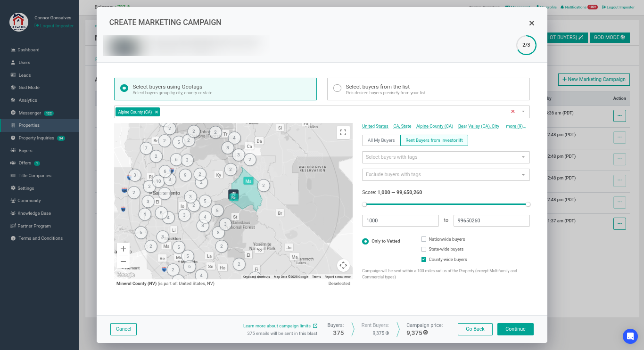
Task: Click GOD MODE button in header
Action: [x=610, y=37]
